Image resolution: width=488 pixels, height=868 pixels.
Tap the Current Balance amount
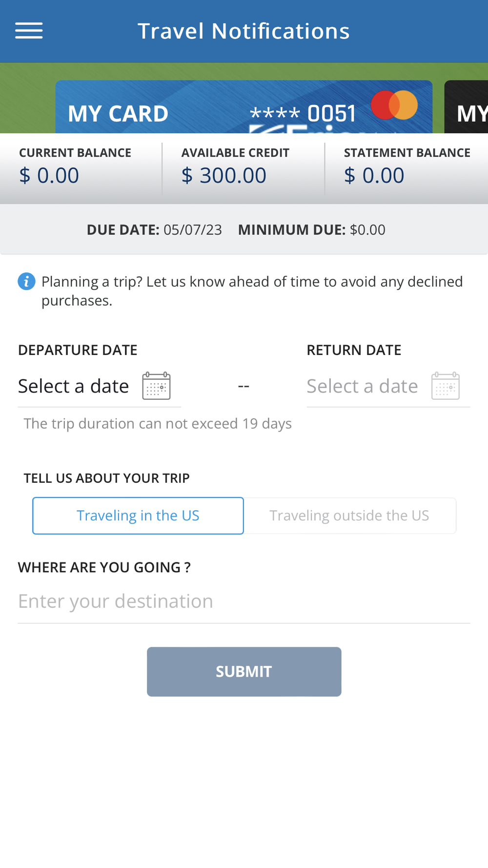tap(49, 175)
